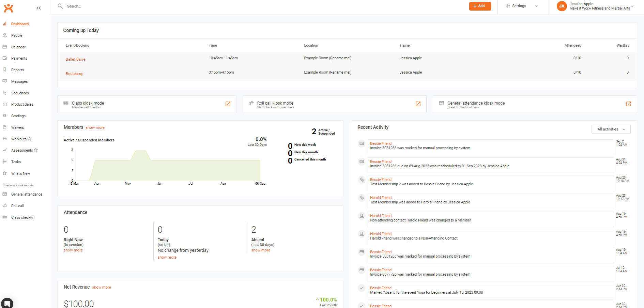The width and height of the screenshot is (644, 308).
Task: Open the chat support bubble icon
Action: point(7,303)
